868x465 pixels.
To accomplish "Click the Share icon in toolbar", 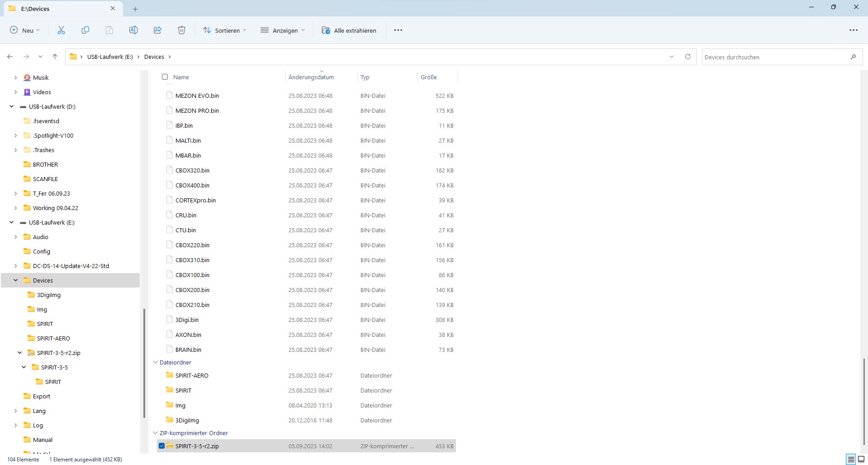I will (x=157, y=30).
